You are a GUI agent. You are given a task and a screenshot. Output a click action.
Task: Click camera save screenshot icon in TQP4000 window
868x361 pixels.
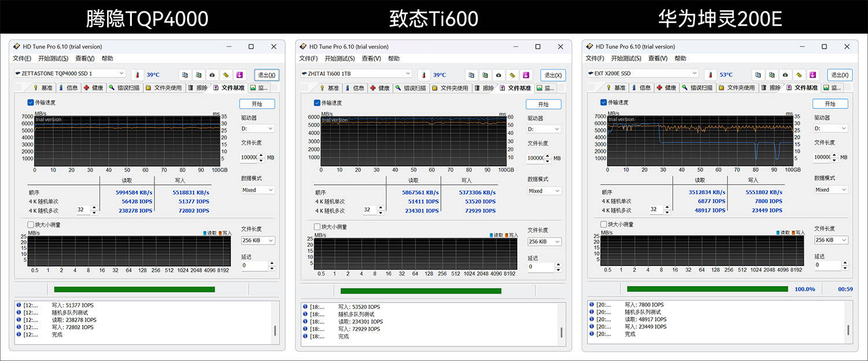click(x=212, y=75)
